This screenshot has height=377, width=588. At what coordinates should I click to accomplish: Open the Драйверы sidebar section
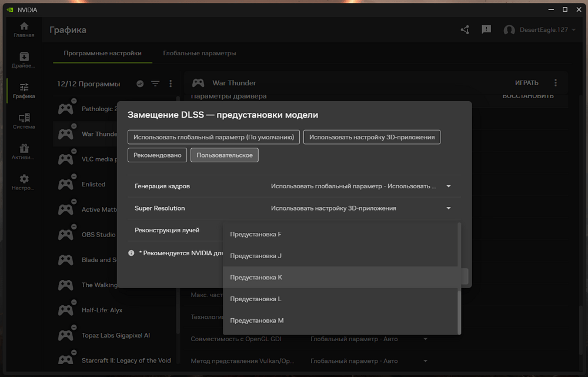click(24, 60)
